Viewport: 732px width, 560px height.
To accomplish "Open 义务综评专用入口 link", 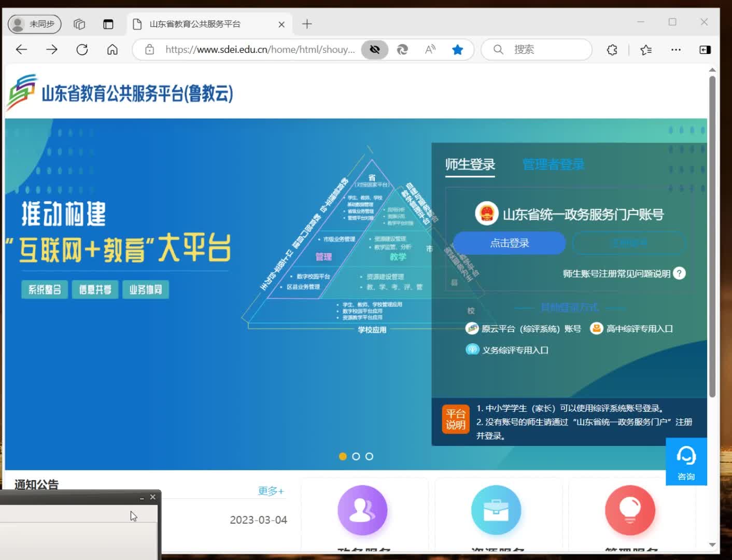I will point(508,350).
